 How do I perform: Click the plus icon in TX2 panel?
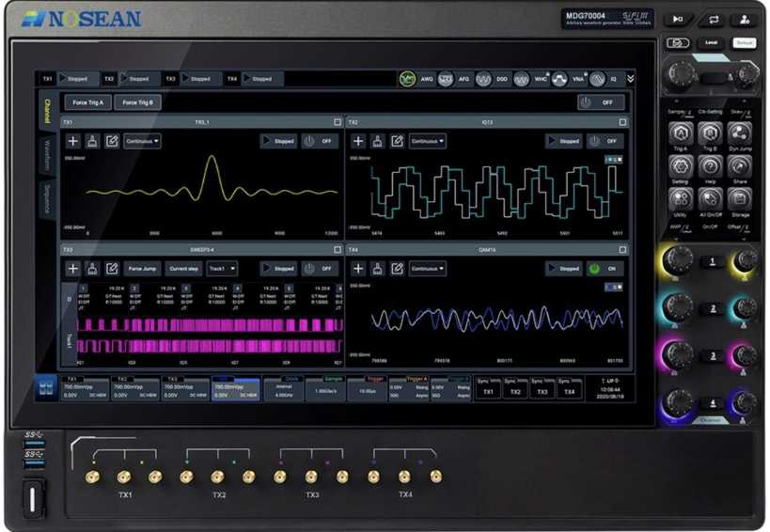(x=358, y=141)
